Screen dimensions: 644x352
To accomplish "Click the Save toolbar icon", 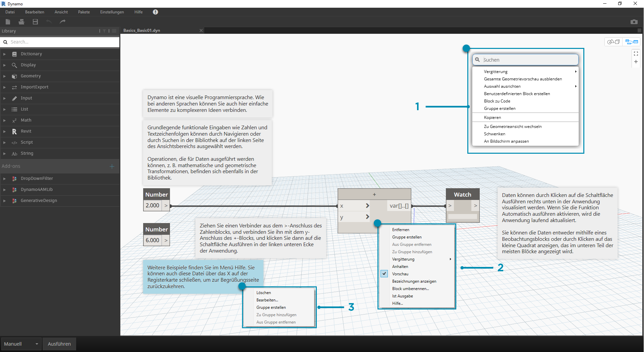I will coord(35,22).
